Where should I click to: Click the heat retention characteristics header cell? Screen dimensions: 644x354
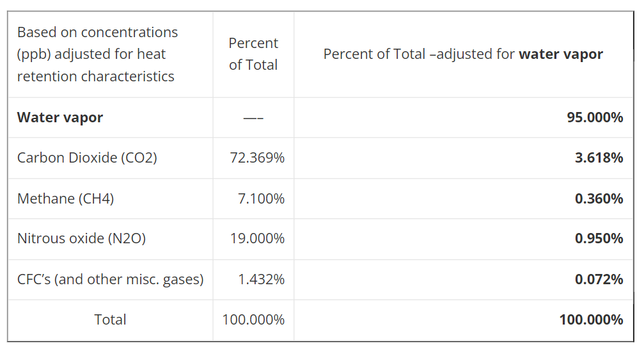click(97, 54)
